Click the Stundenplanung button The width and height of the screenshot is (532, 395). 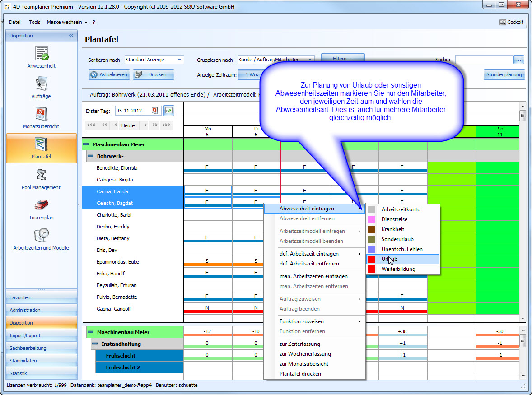[504, 74]
